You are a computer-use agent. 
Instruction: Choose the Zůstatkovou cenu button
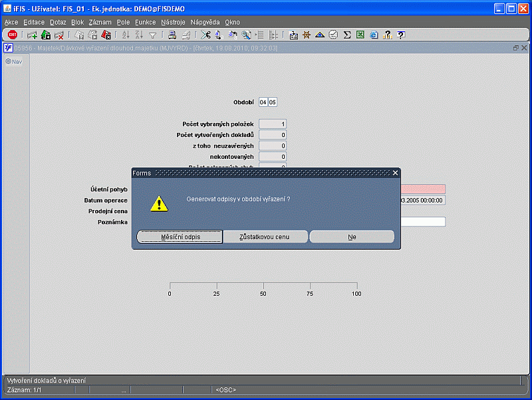[265, 237]
